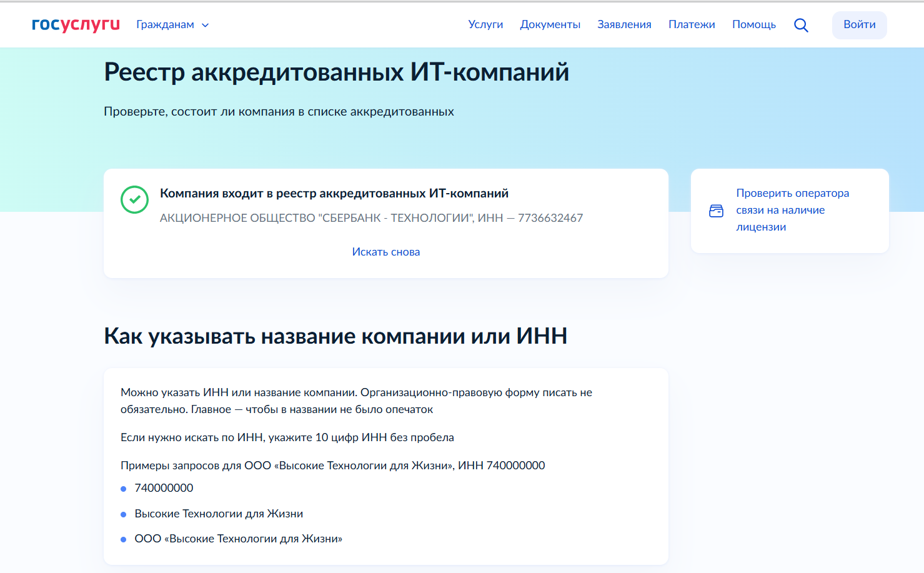Open Проверить оператора связи на наличие лицензии
The height and width of the screenshot is (573, 924).
point(792,210)
